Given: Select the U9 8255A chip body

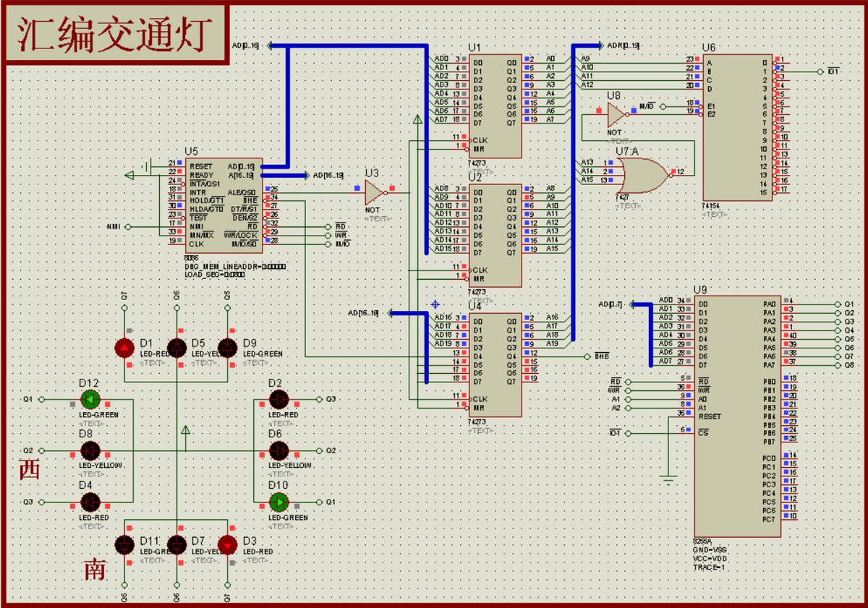Looking at the screenshot, I should (737, 416).
